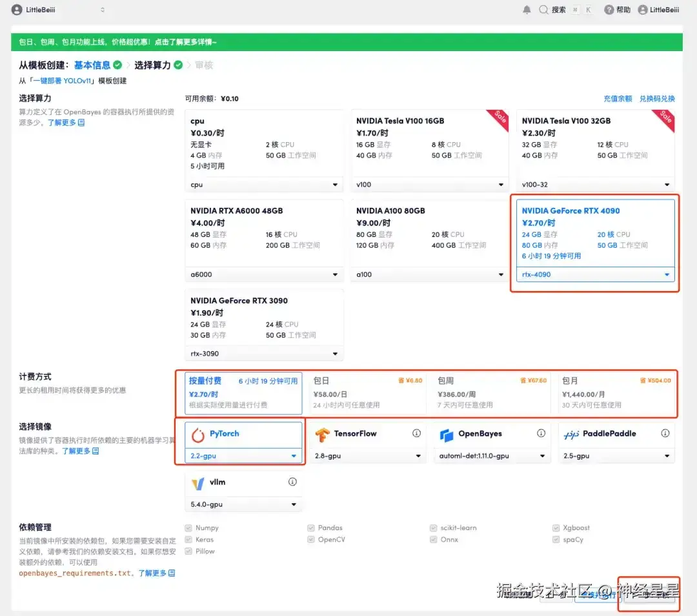This screenshot has height=616, width=697.
Task: Select the NVIDIA Tesla V100 32GB card
Action: [x=596, y=151]
